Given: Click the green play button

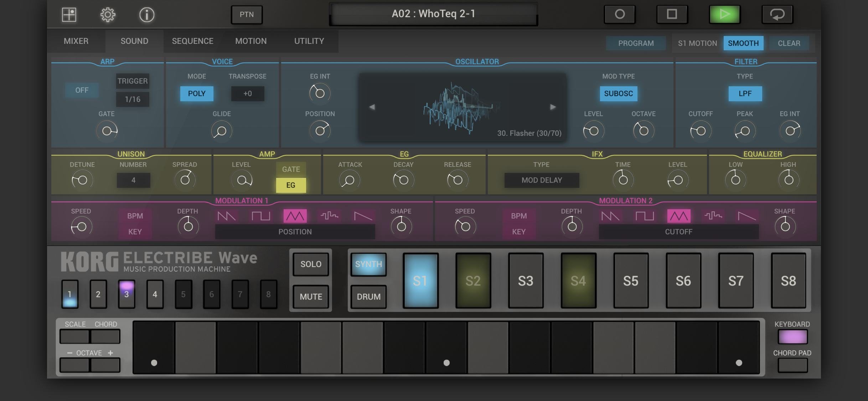Looking at the screenshot, I should pyautogui.click(x=724, y=14).
